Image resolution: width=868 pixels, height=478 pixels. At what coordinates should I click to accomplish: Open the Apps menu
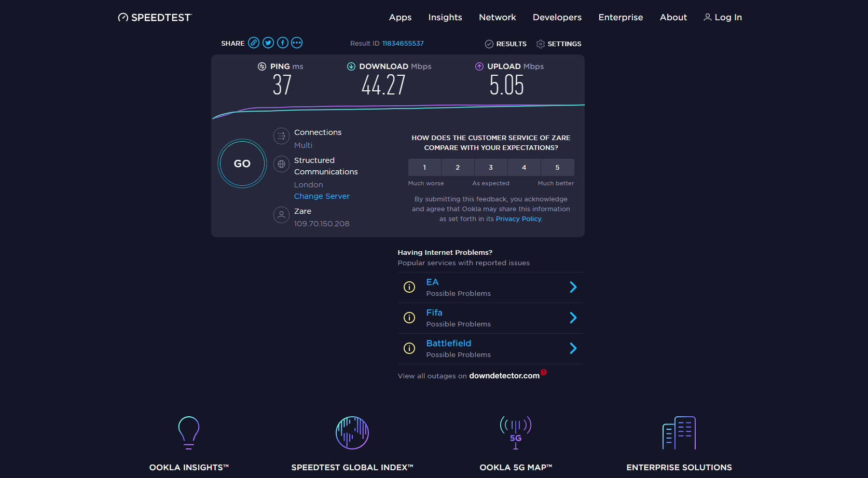click(401, 17)
